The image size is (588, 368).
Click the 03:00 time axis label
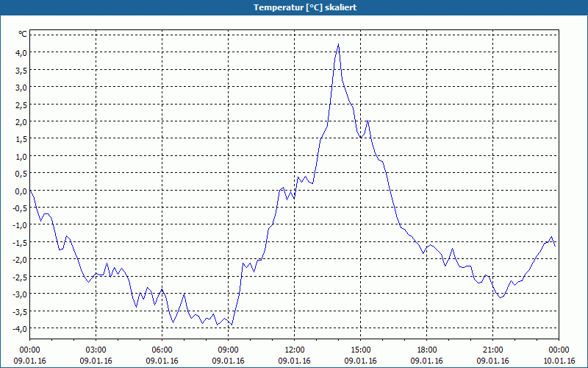(96, 350)
